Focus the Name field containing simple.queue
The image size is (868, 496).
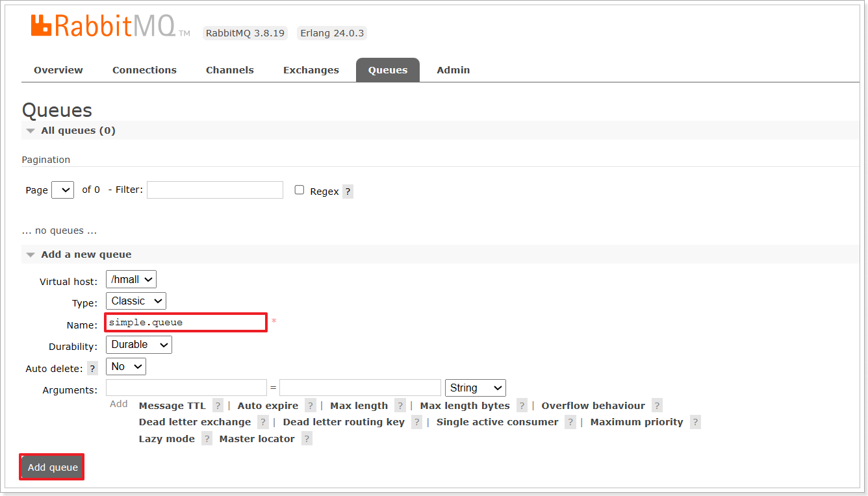coord(186,323)
